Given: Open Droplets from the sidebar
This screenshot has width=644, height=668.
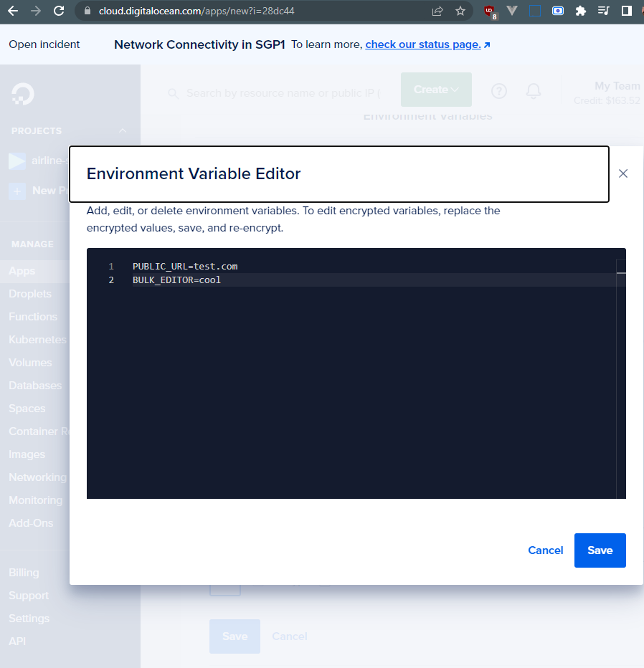Looking at the screenshot, I should 30,293.
